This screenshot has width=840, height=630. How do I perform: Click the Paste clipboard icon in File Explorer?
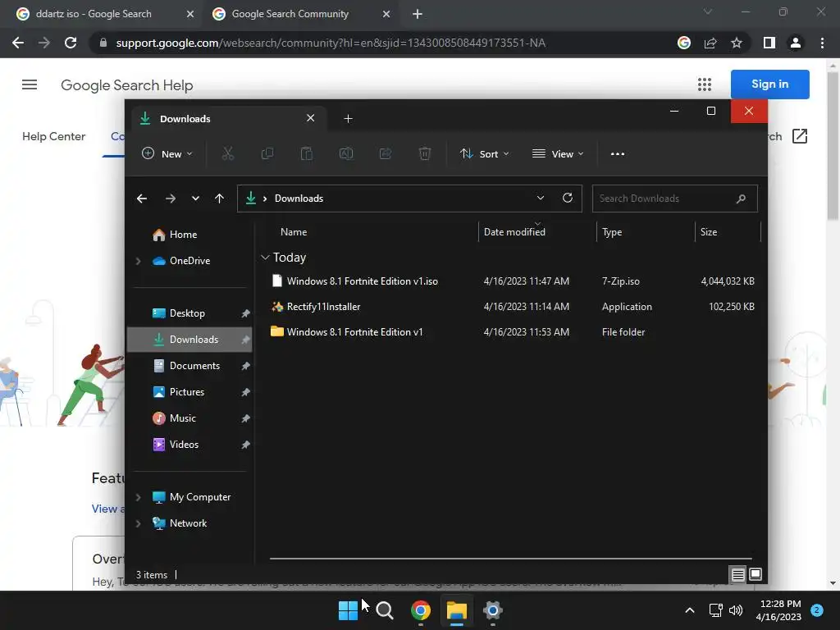(307, 153)
